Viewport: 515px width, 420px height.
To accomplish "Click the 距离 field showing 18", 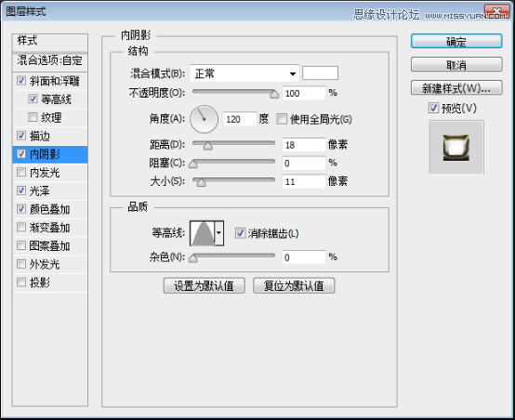I will [304, 145].
